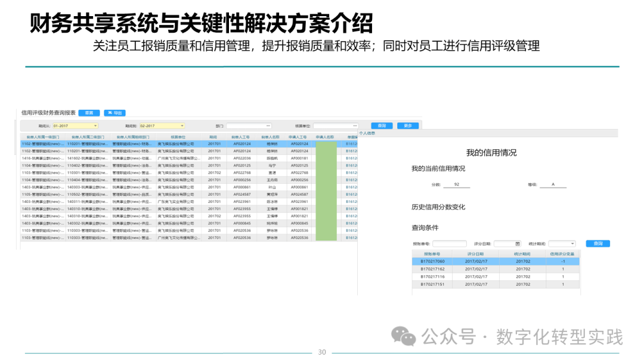Viewport: 644px width, 363px height.
Task: Expand the 统计期间 dropdown in credit panel
Action: click(572, 244)
